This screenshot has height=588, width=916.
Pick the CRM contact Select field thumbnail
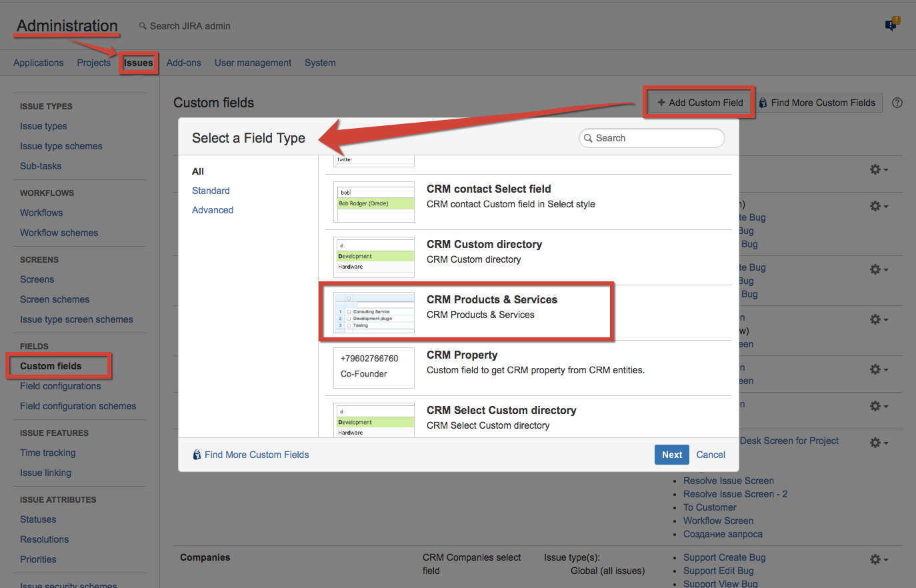click(374, 202)
